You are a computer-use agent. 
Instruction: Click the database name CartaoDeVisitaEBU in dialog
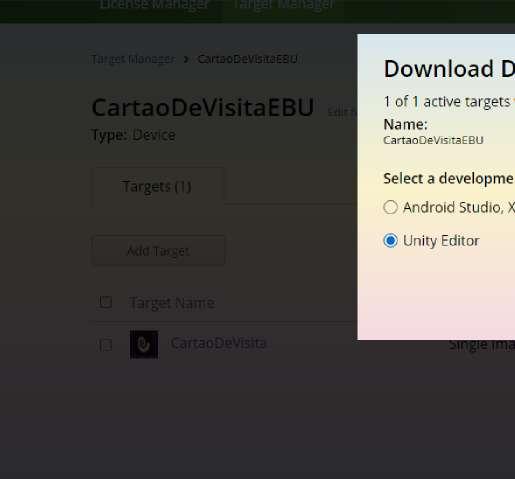(433, 140)
